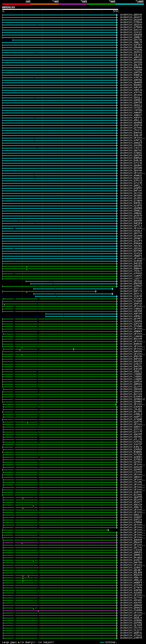
Task: Click the UniRef100_Q8MU53 label
Action: [131, 552]
